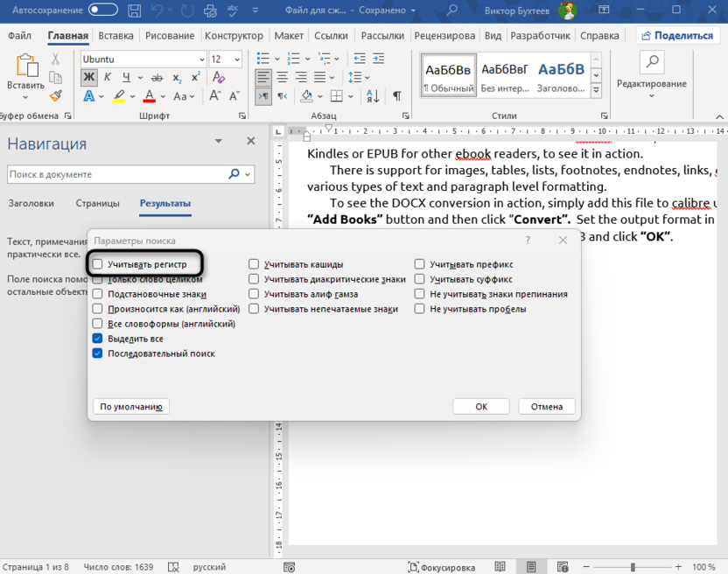Tick the Учитывать префикс checkbox
Viewport: 728px width, 574px height.
pyautogui.click(x=420, y=264)
